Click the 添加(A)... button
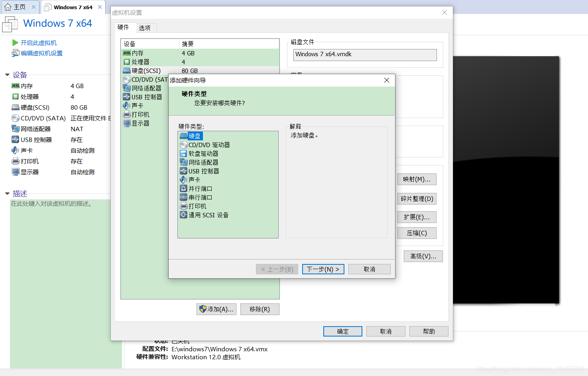 [216, 309]
